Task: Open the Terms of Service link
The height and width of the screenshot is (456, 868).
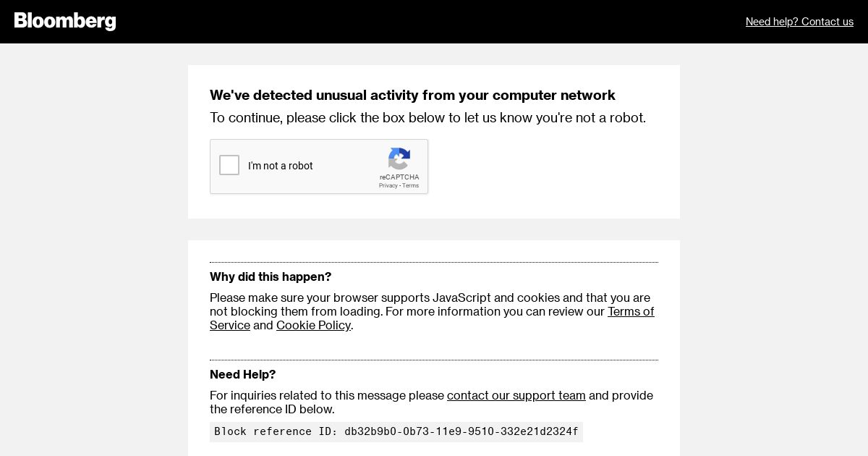Action: click(x=432, y=318)
